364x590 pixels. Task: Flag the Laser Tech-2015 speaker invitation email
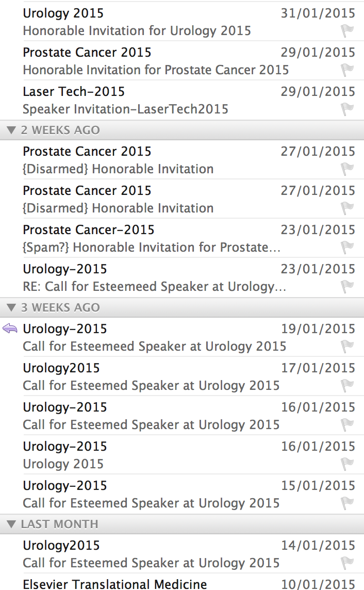(x=348, y=109)
